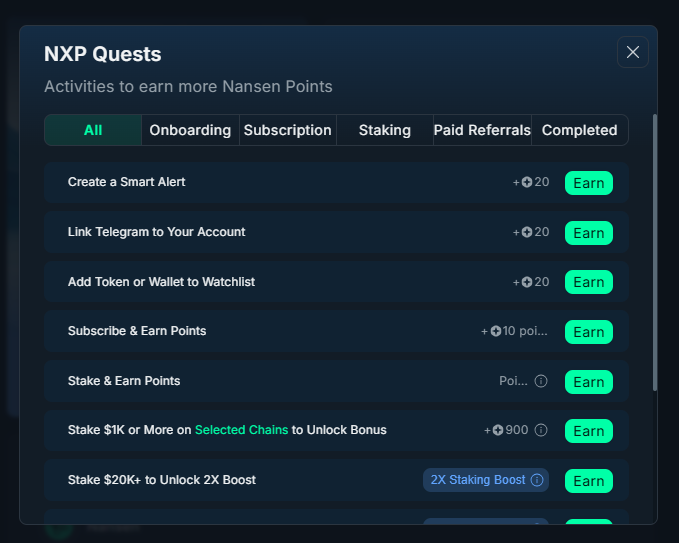Click info icon on Stake & Earn Points row
The height and width of the screenshot is (543, 679).
point(541,381)
